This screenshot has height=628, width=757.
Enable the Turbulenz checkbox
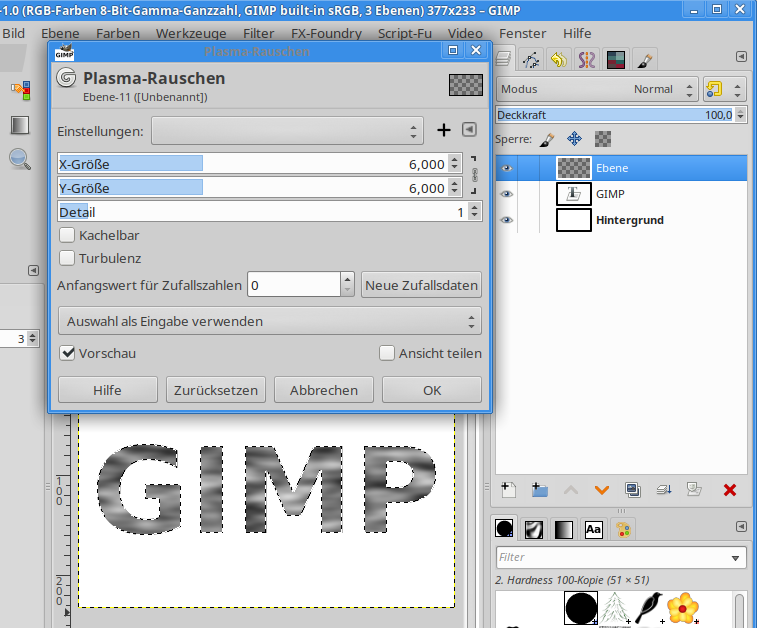(x=67, y=258)
